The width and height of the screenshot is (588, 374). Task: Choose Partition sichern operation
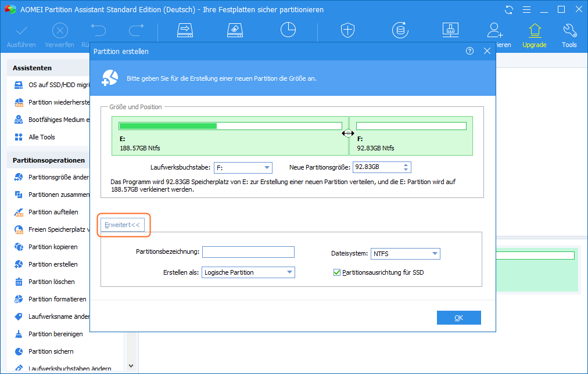(44, 351)
